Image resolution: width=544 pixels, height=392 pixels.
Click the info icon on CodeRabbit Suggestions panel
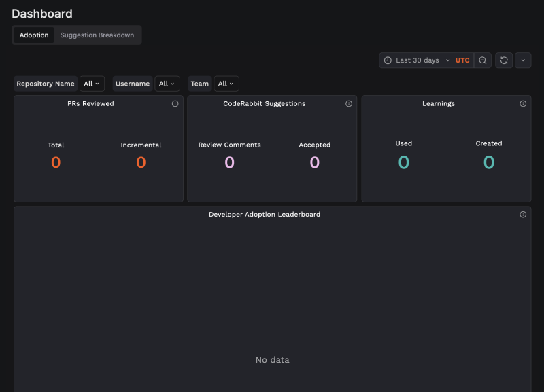point(349,104)
